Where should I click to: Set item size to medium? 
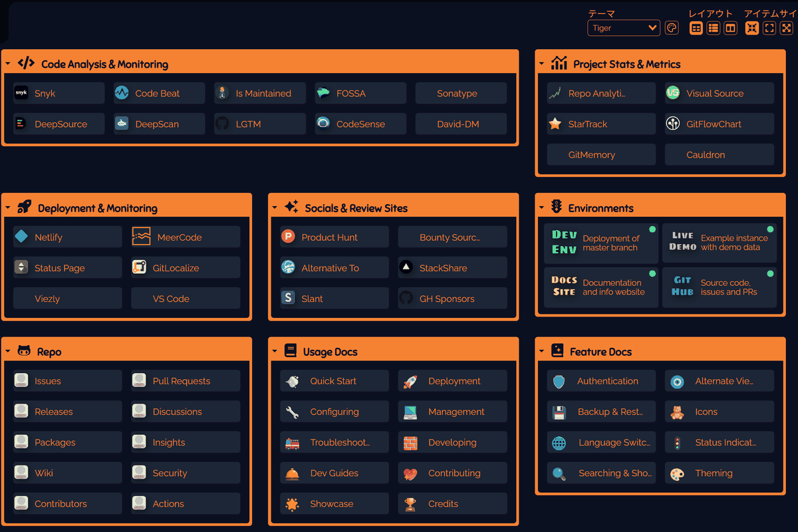[769, 28]
